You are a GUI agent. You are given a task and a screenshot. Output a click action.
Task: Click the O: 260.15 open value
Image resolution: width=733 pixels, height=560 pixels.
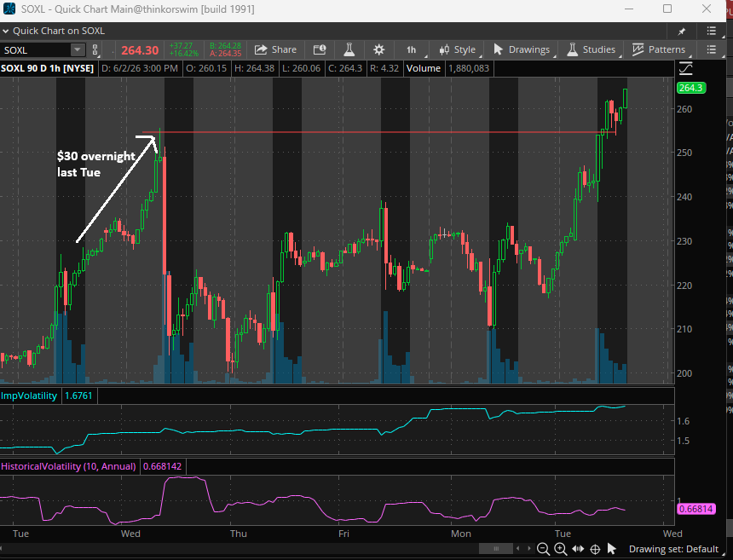[x=206, y=68]
